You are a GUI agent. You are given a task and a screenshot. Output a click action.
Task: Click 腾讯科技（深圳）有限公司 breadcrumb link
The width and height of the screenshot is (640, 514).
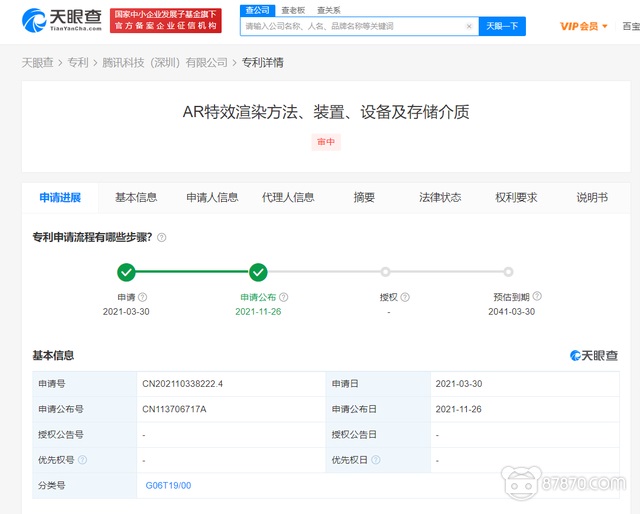point(165,62)
